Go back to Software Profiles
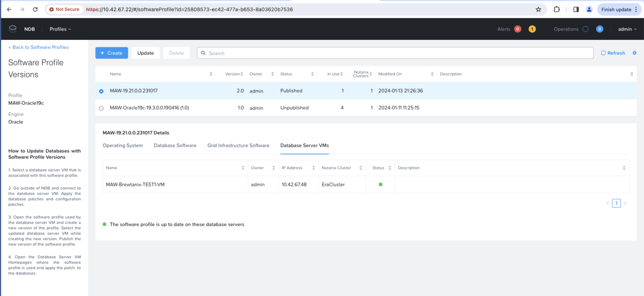Image resolution: width=644 pixels, height=296 pixels. 39,47
